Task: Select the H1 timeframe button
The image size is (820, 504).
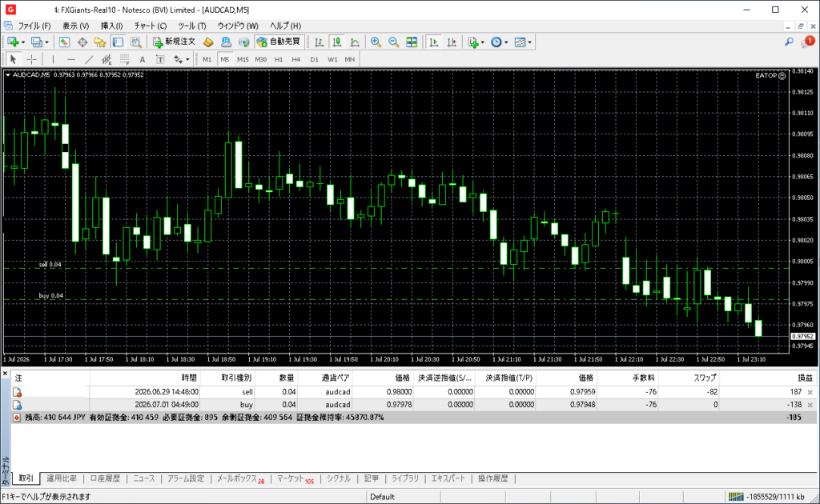Action: 278,59
